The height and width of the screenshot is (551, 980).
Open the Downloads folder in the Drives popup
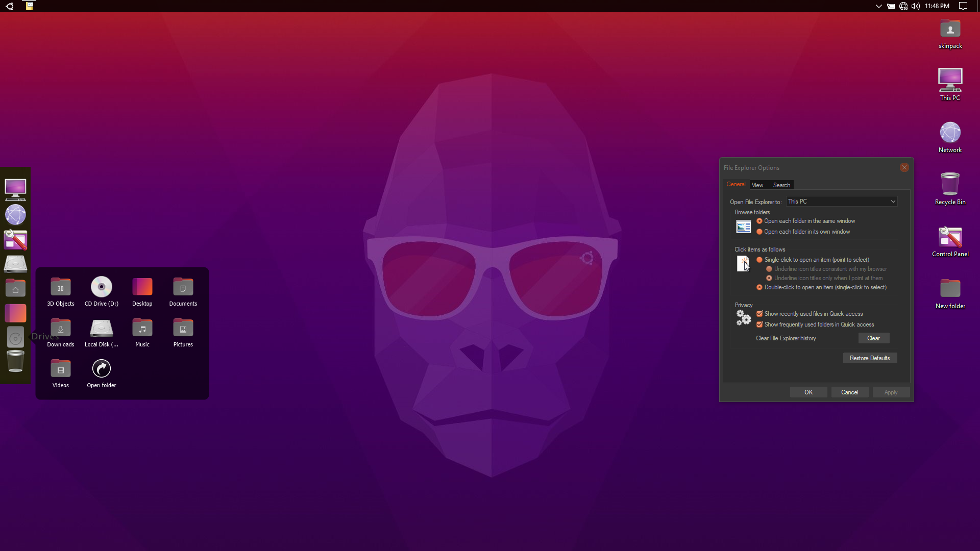[60, 328]
